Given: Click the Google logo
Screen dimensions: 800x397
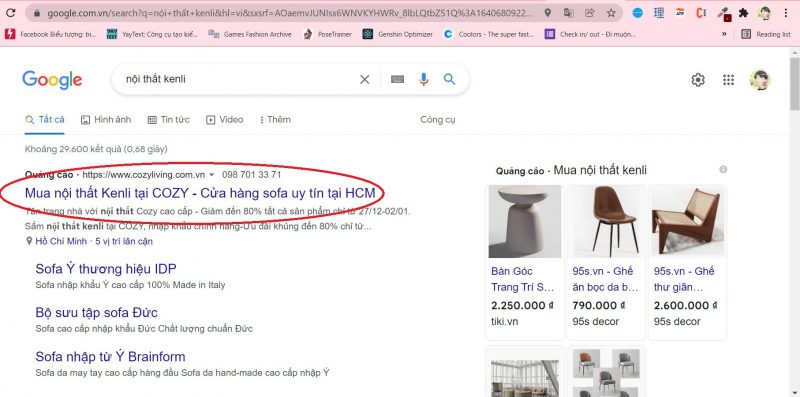Looking at the screenshot, I should (52, 80).
